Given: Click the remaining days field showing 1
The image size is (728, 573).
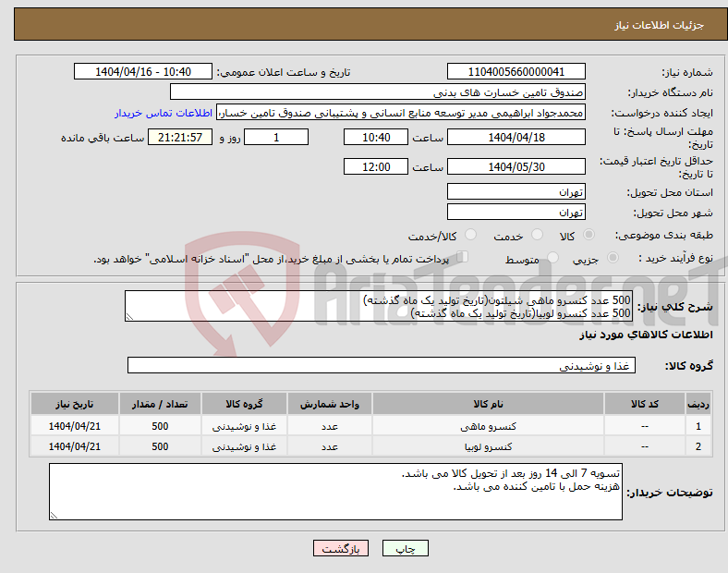Looking at the screenshot, I should tap(276, 137).
